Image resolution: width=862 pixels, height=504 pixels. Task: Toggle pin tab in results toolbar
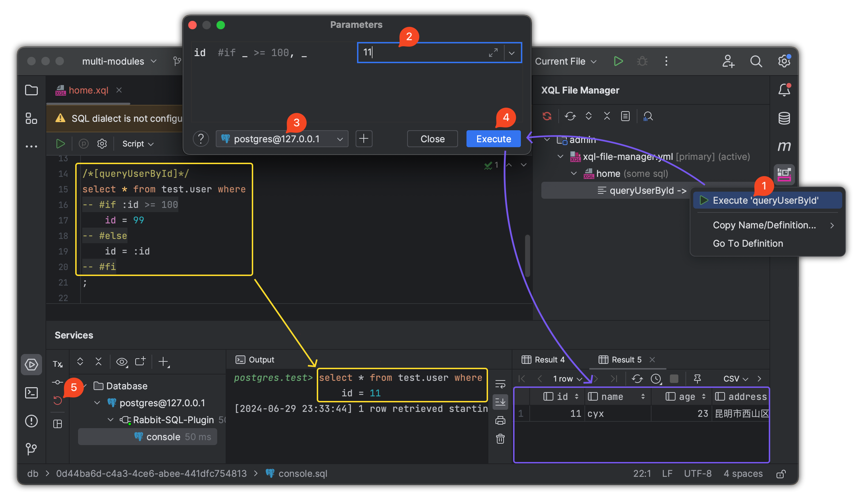coord(697,379)
